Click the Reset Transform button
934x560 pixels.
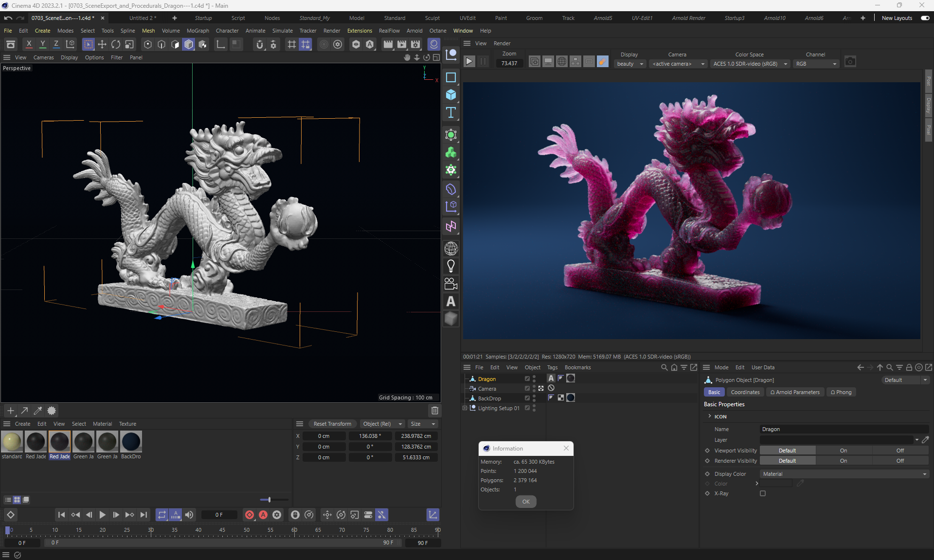332,424
